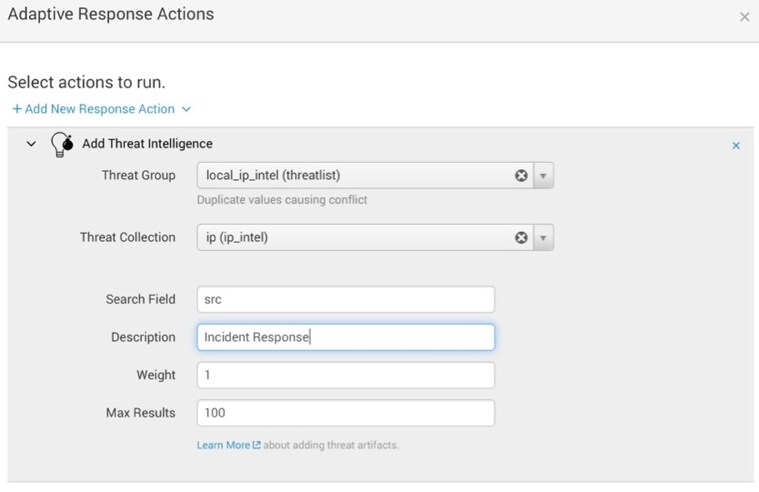This screenshot has height=492, width=759.
Task: Remove the Add Threat Intelligence action
Action: 736,145
